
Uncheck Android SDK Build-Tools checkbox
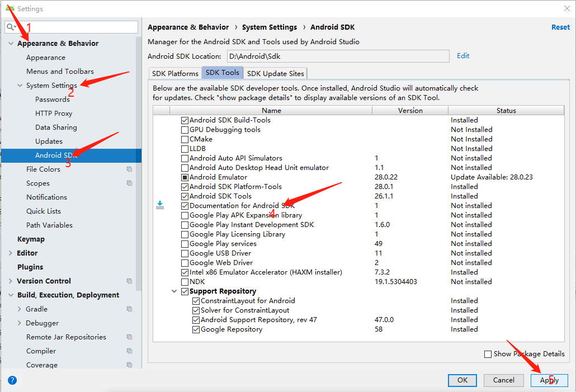pyautogui.click(x=185, y=120)
